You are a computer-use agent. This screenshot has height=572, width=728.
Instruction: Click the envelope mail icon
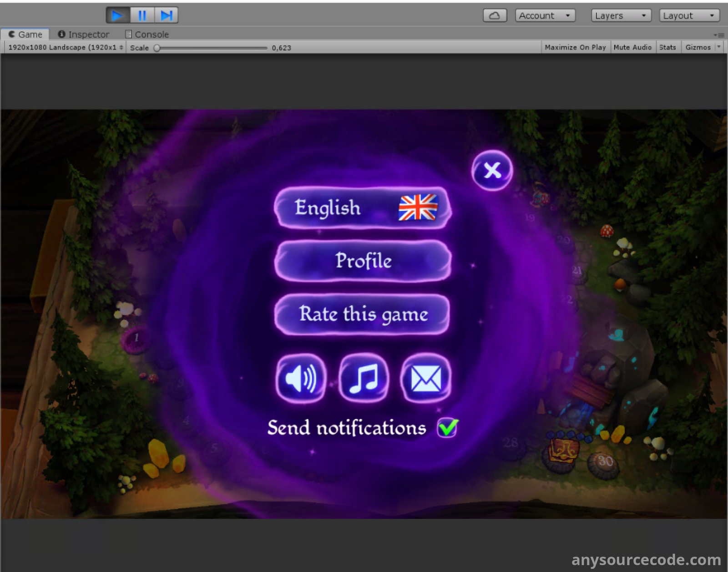(x=426, y=378)
